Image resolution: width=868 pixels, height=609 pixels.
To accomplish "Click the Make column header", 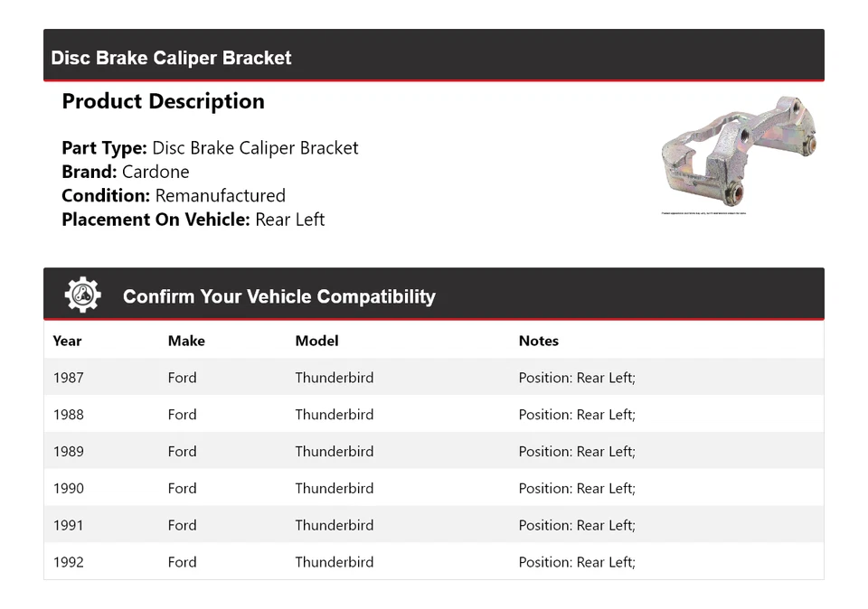I will click(186, 341).
